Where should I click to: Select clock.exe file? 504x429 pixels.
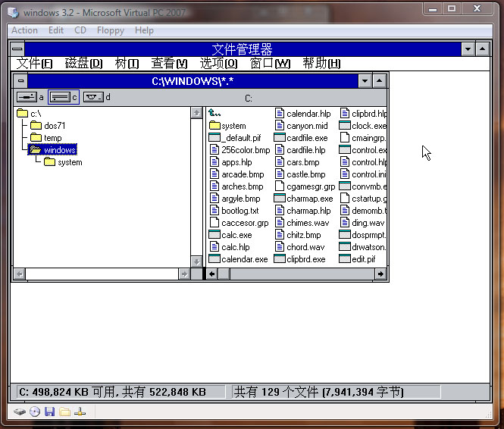(363, 126)
